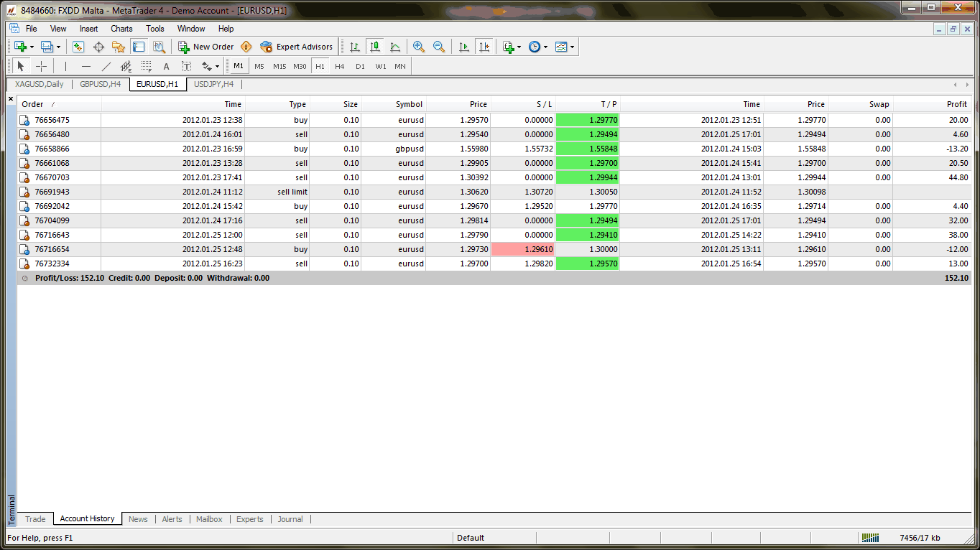This screenshot has width=980, height=550.
Task: Select the Equidistant Channel tool
Action: point(126,66)
